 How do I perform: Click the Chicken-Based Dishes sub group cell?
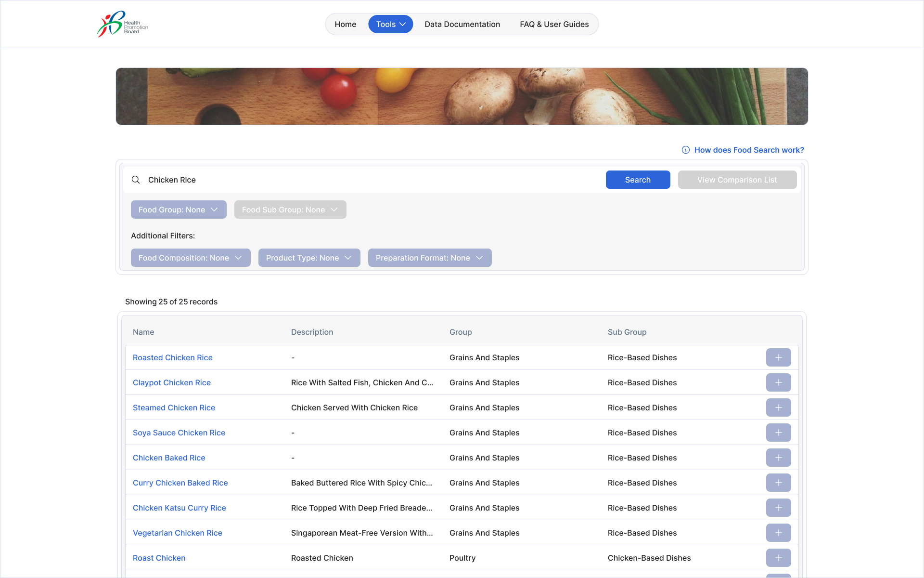click(649, 558)
